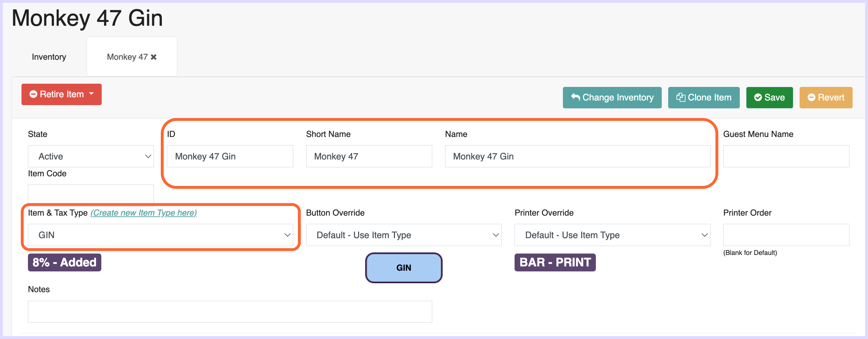
Task: Click the Notes text box
Action: click(230, 311)
